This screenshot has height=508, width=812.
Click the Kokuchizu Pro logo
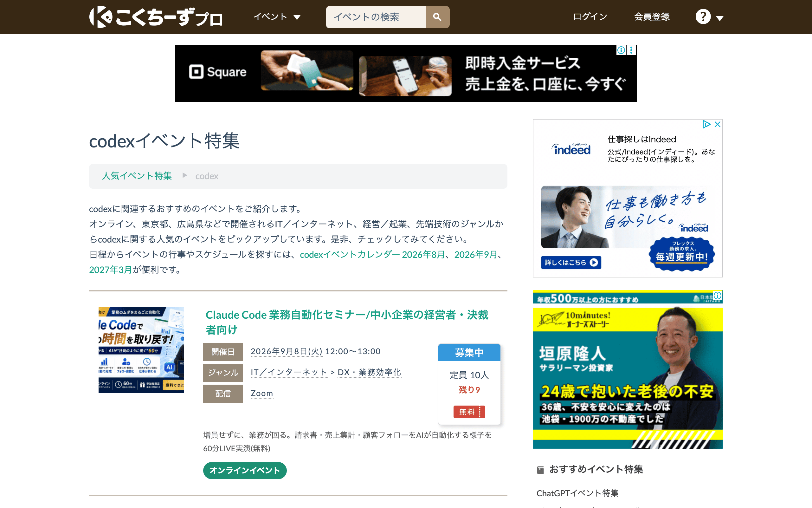(x=156, y=17)
